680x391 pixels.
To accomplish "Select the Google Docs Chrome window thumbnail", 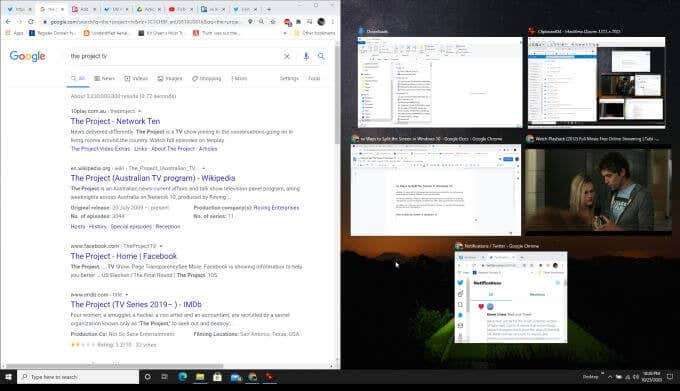I will (435, 190).
